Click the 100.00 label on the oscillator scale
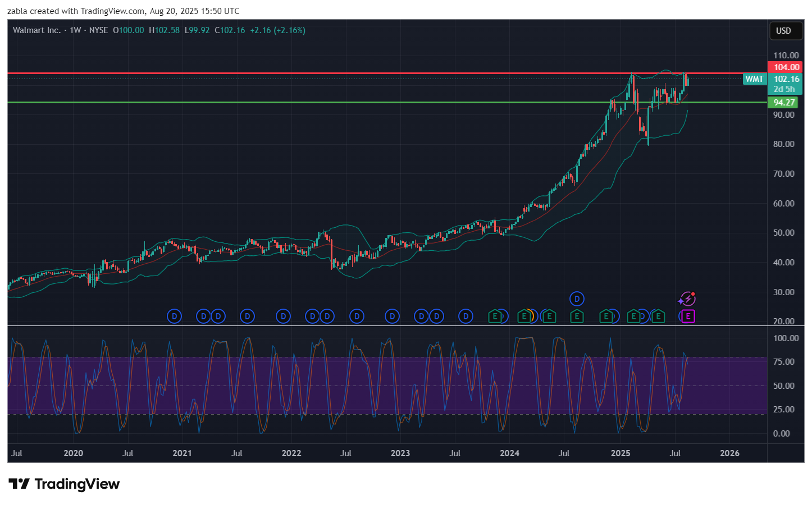The height and width of the screenshot is (505, 812). 786,338
